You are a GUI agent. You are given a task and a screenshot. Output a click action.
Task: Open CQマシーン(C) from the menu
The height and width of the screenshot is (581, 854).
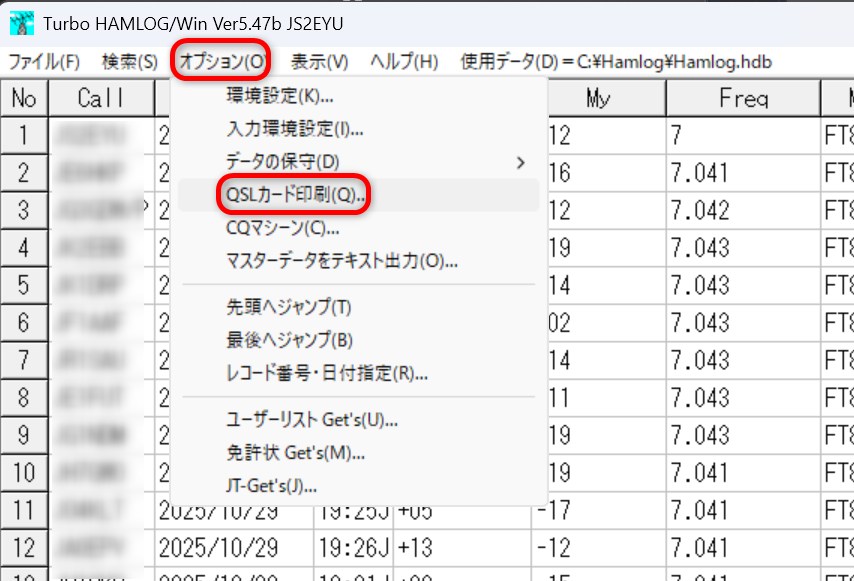[x=282, y=228]
